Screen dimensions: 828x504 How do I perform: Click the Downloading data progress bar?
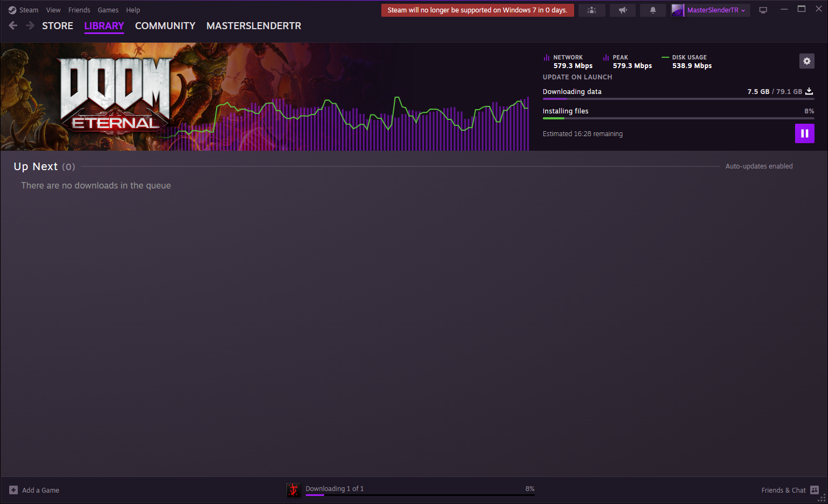coord(678,99)
